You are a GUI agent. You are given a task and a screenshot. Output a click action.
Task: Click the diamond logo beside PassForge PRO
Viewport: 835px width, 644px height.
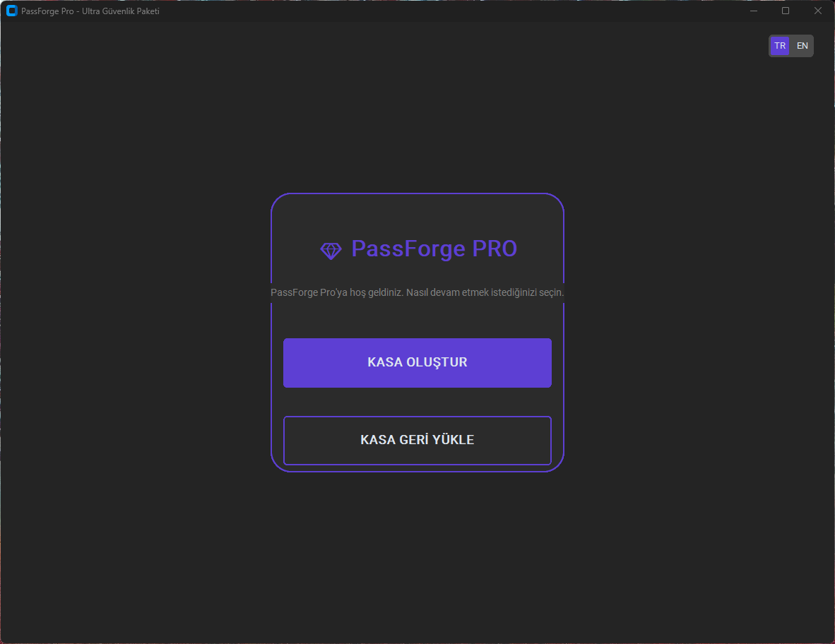(331, 250)
